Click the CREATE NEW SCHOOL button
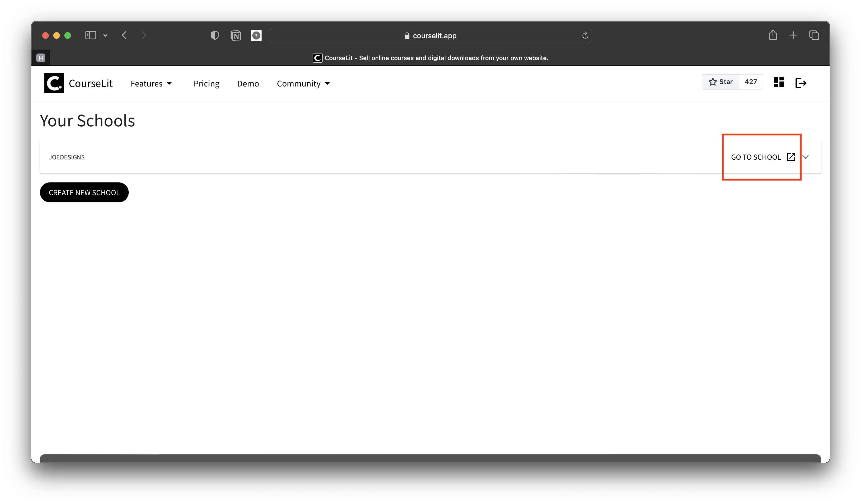This screenshot has height=504, width=861. point(84,192)
